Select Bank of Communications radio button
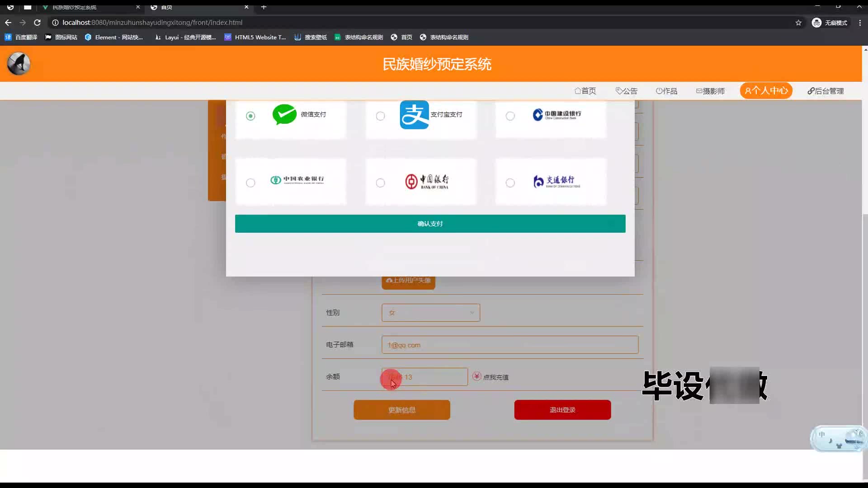 [x=510, y=183]
